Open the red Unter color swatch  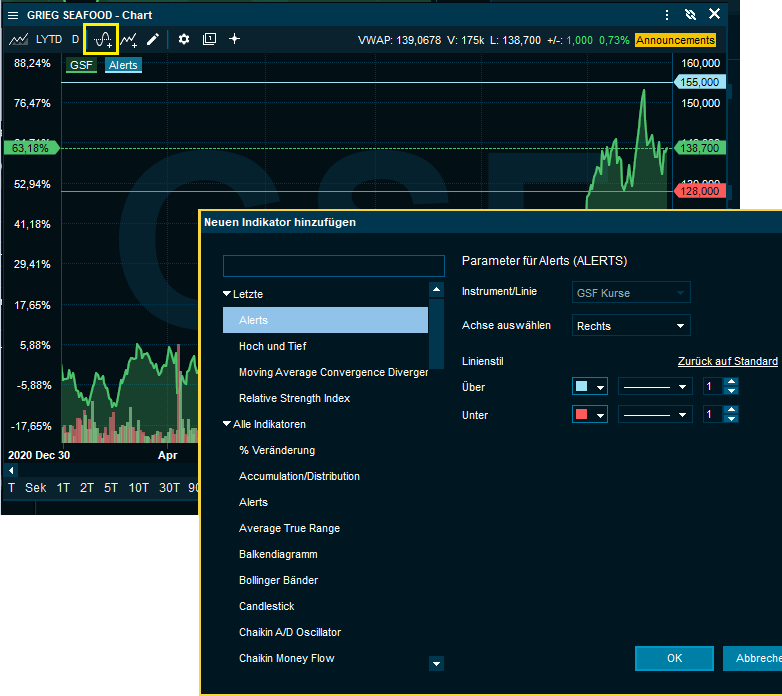[590, 414]
